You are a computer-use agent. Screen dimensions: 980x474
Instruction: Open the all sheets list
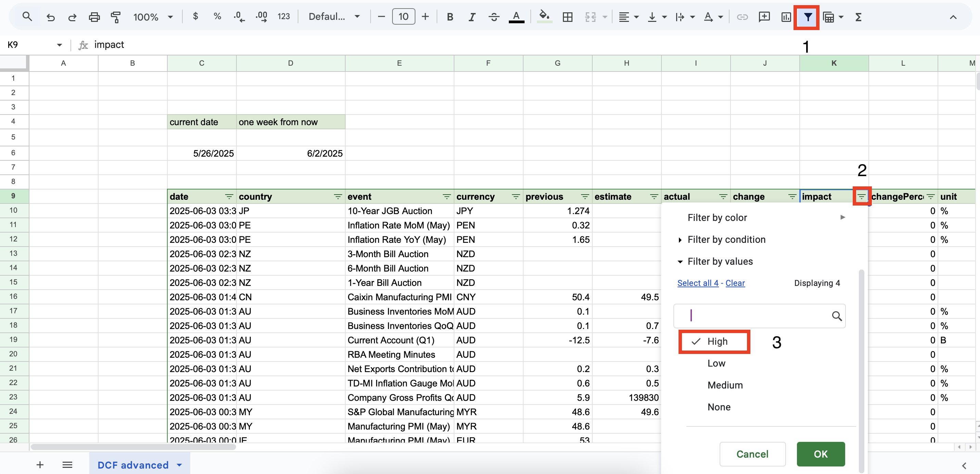pos(67,464)
